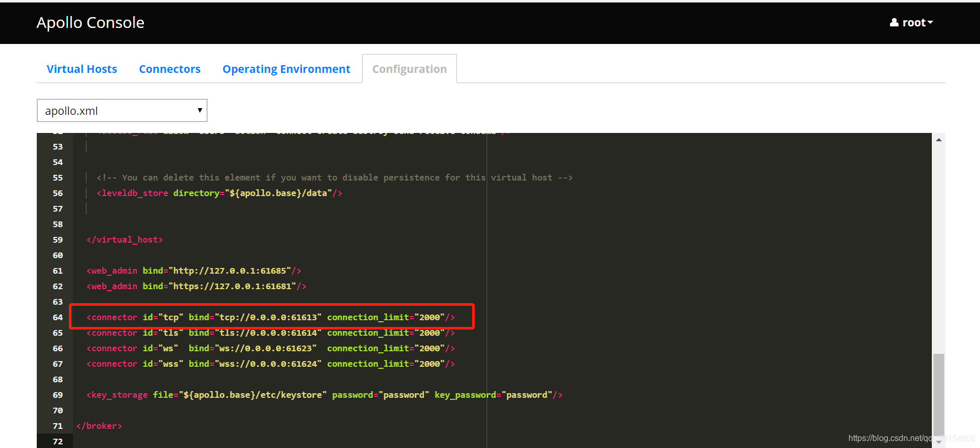
Task: Click the web_admin http bind line
Action: tap(194, 271)
